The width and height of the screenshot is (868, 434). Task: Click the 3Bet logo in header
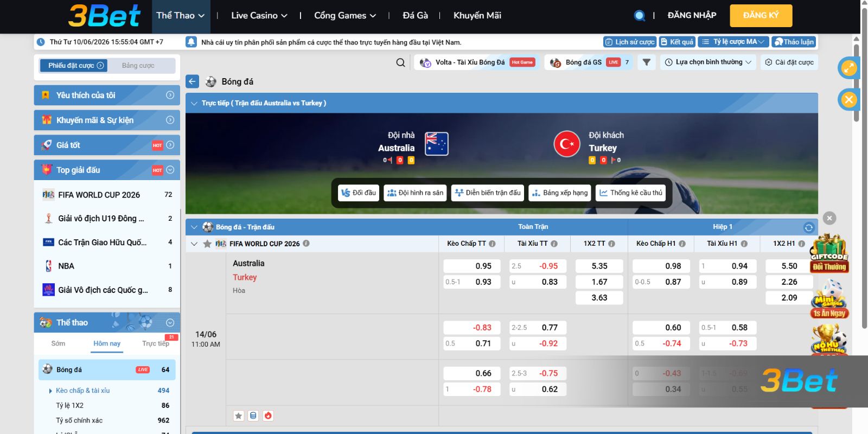tap(104, 16)
